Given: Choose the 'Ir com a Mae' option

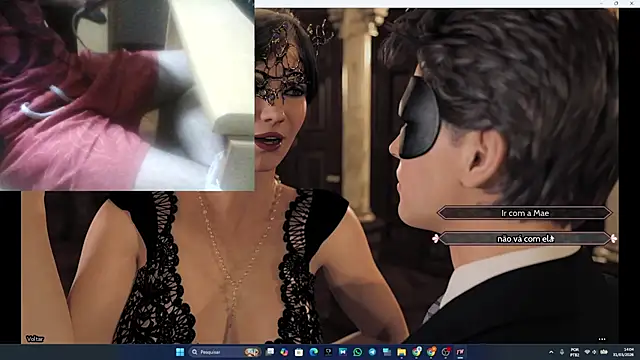Looking at the screenshot, I should coord(525,213).
